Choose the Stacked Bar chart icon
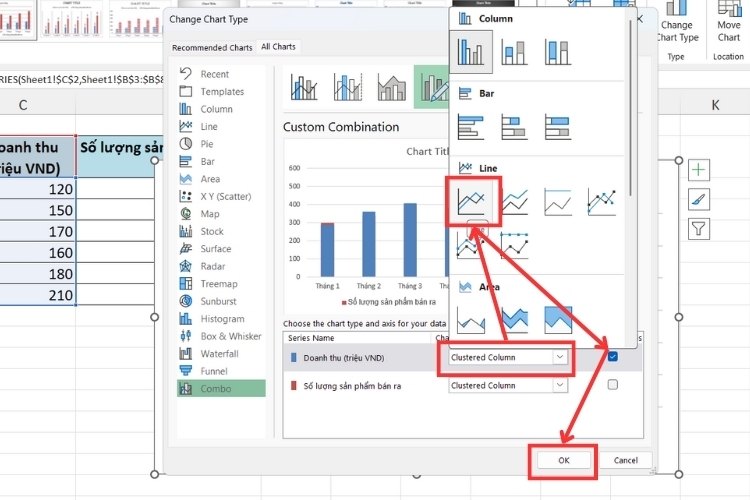Viewport: 750px width, 500px height. [514, 127]
